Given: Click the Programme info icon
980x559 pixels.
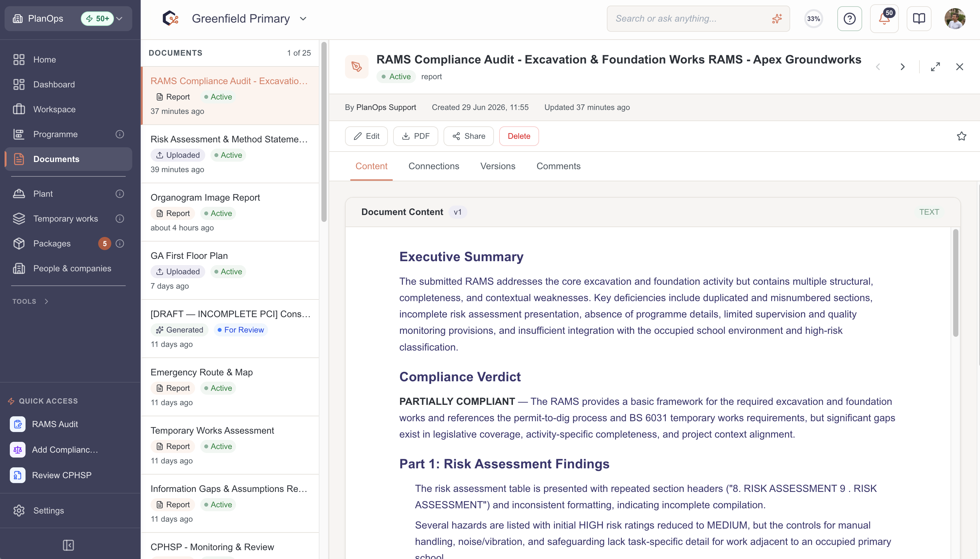Looking at the screenshot, I should pos(120,135).
